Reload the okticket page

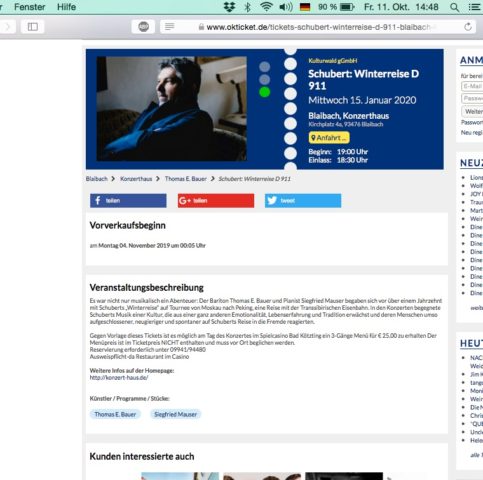point(468,27)
